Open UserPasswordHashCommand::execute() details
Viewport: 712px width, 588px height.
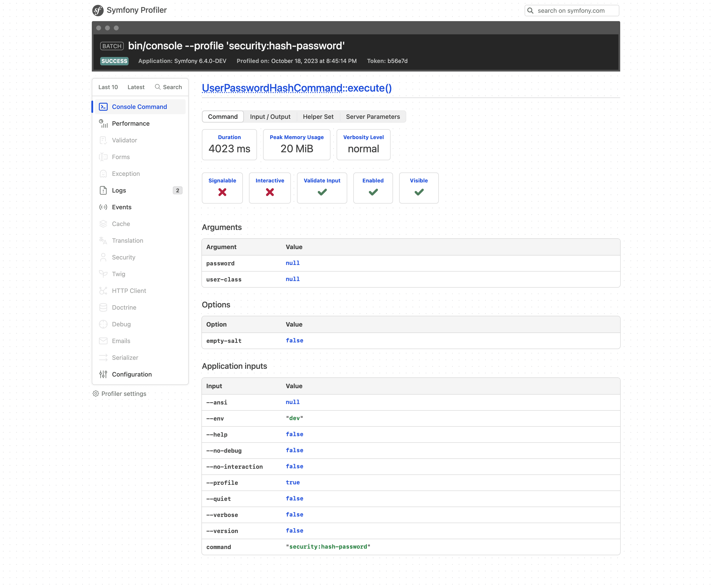297,88
